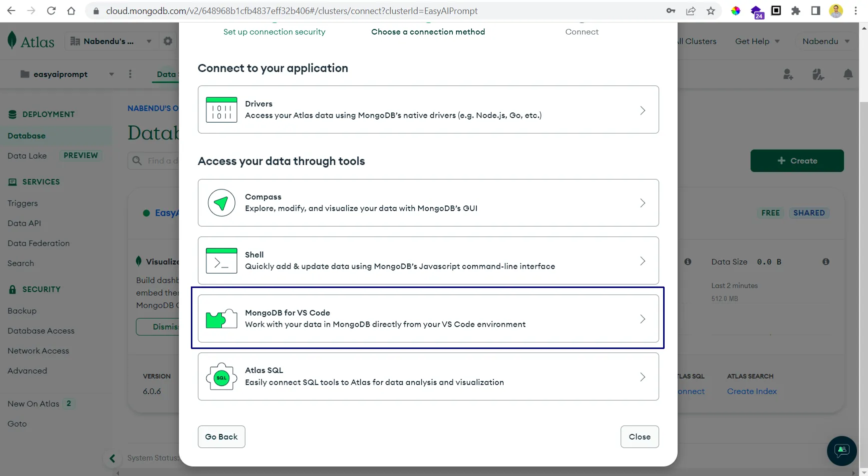Click the Go Back button
The image size is (868, 476).
point(221,436)
